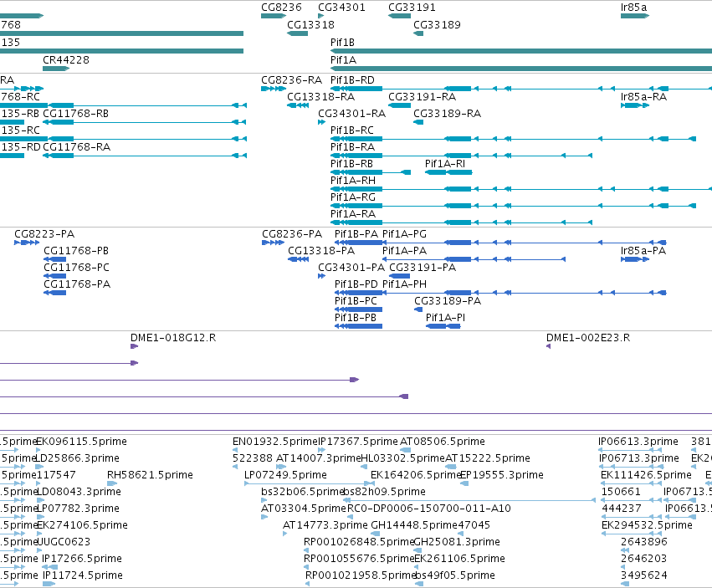Click the Pif1B-RD transcript label
Image resolution: width=712 pixels, height=588 pixels.
(x=352, y=80)
